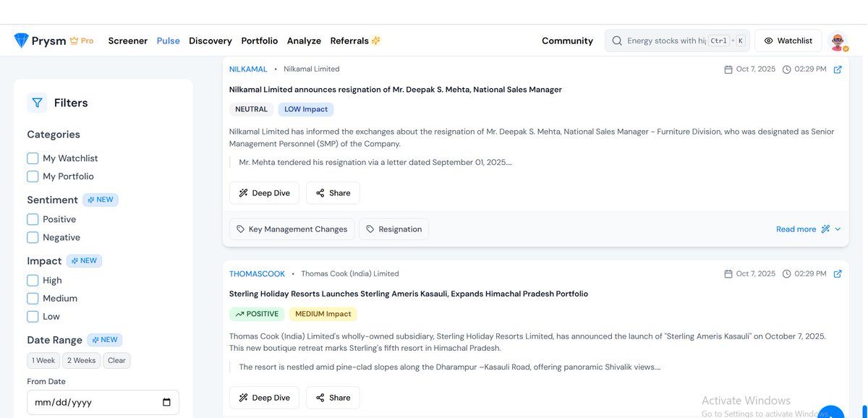
Task: Click the POSITIVE sentiment badge
Action: [x=257, y=314]
